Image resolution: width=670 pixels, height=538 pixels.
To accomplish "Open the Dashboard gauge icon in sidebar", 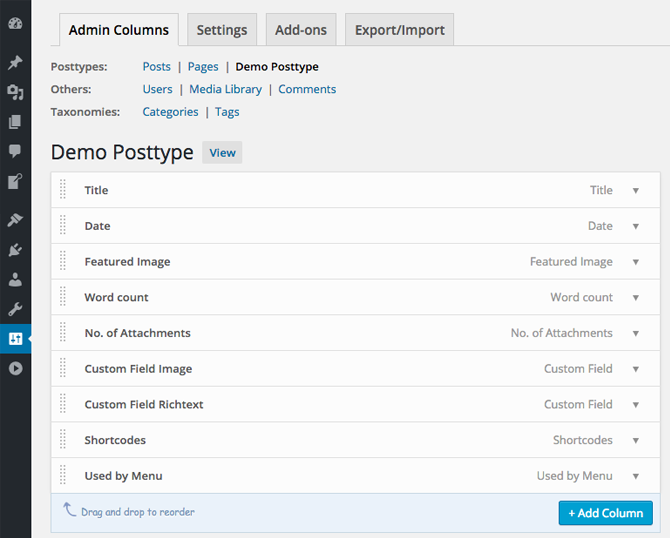I will pos(15,23).
